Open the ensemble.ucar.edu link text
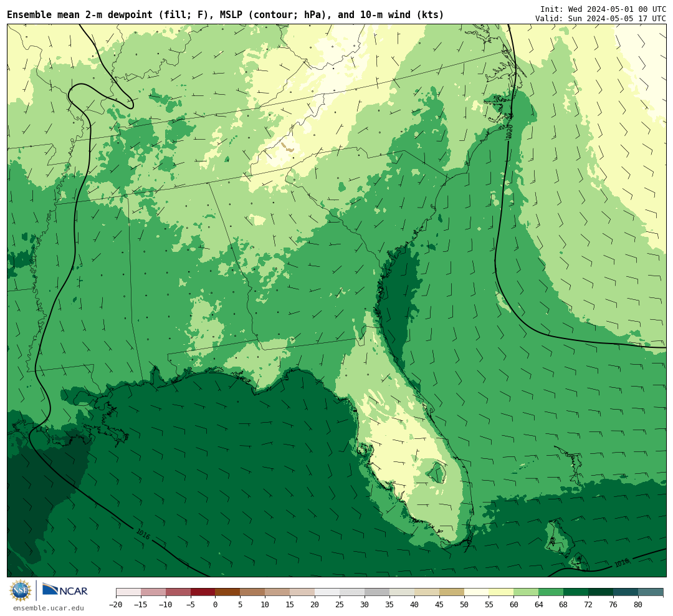Viewport: 673px width, 616px height. (49, 608)
